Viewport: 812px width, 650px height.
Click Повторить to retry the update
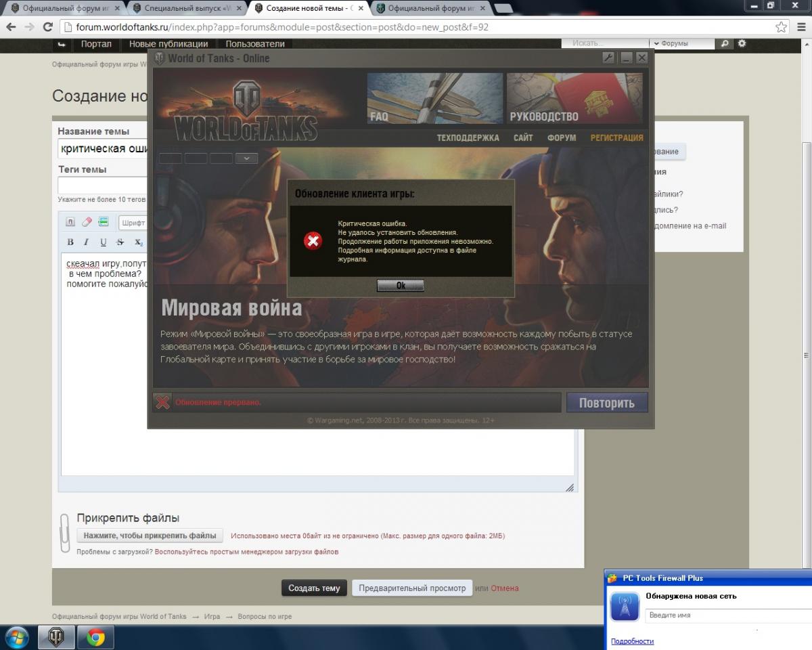(x=607, y=403)
